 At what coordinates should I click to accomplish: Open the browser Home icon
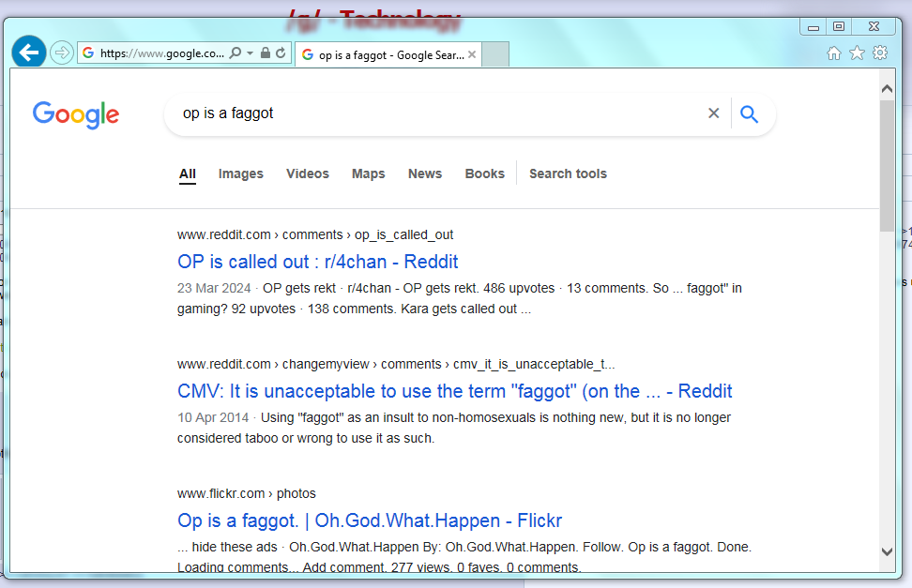point(834,53)
